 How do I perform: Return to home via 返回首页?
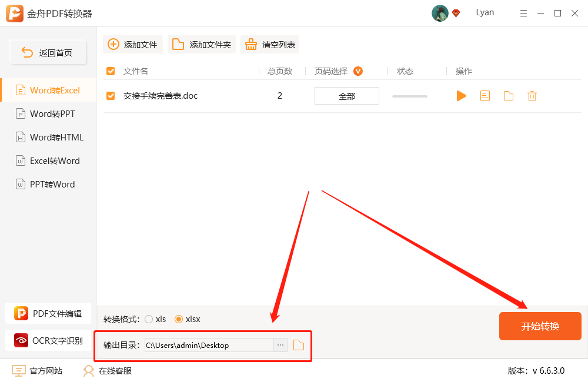click(48, 52)
